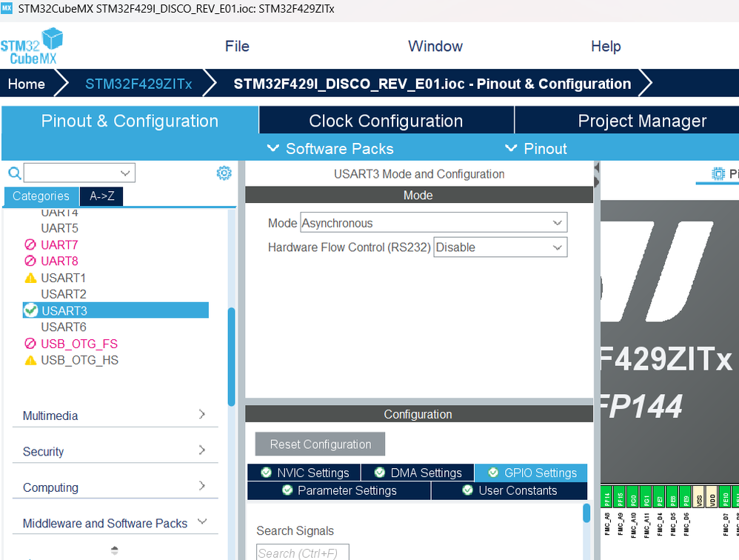This screenshot has width=739, height=560.
Task: Click the Search Signals input field
Action: (303, 553)
